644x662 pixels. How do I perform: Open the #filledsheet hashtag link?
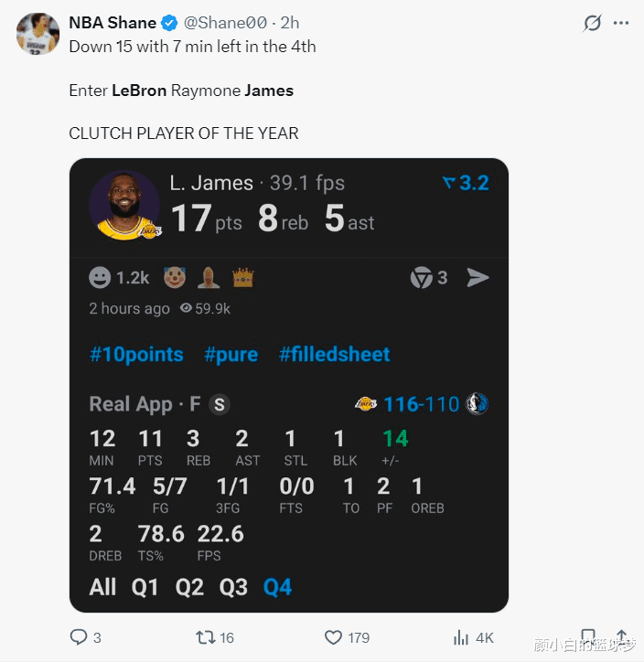(x=334, y=355)
